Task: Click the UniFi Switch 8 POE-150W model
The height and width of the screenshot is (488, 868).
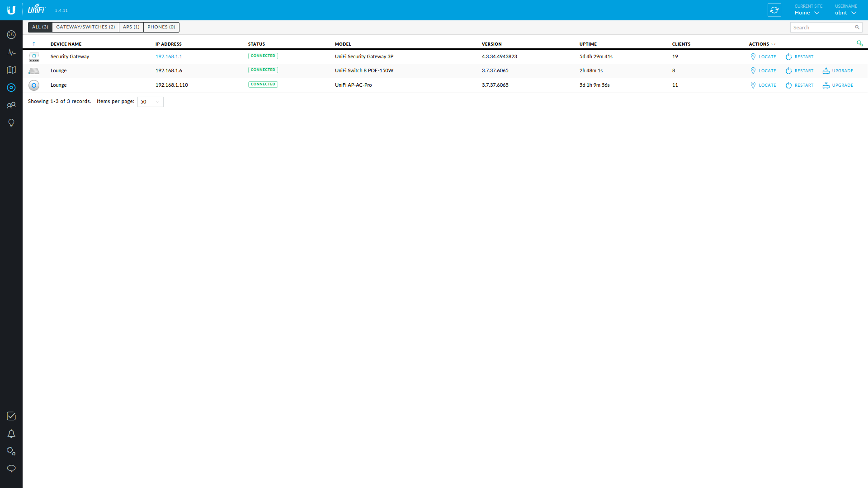Action: pos(364,71)
